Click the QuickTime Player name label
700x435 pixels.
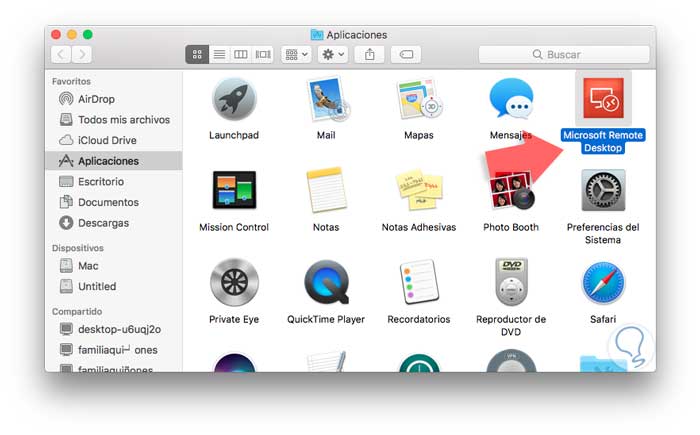pos(326,319)
